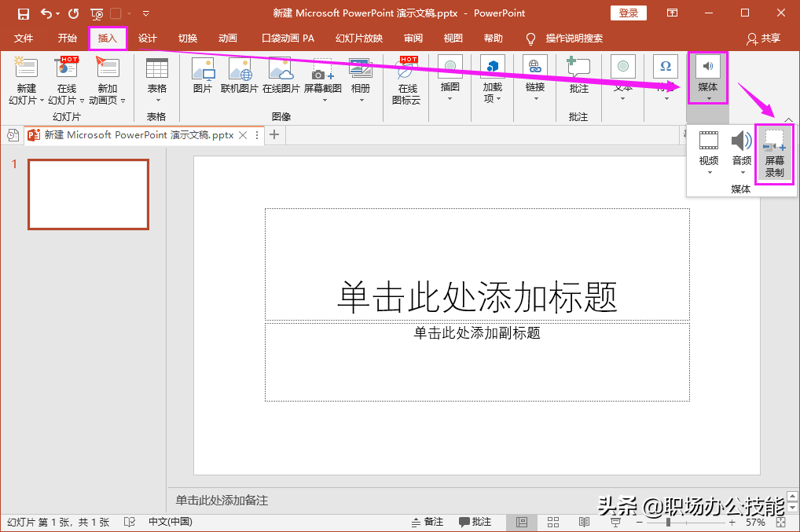Switch to Slide Sorter view
Screen dimensions: 800x532
pyautogui.click(x=553, y=523)
